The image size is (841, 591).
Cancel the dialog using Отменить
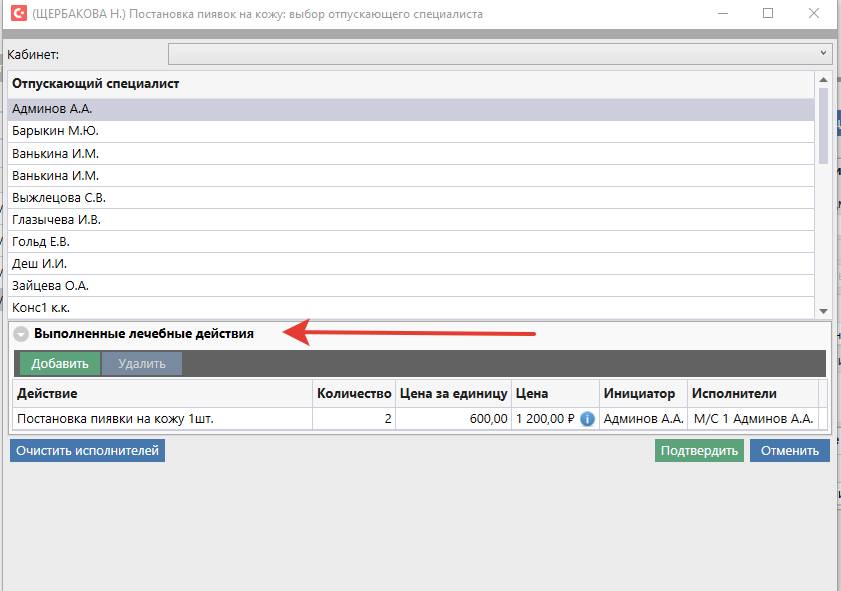(x=789, y=451)
